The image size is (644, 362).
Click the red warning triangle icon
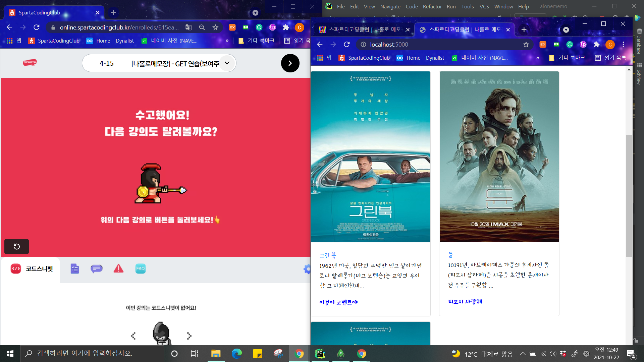point(118,268)
